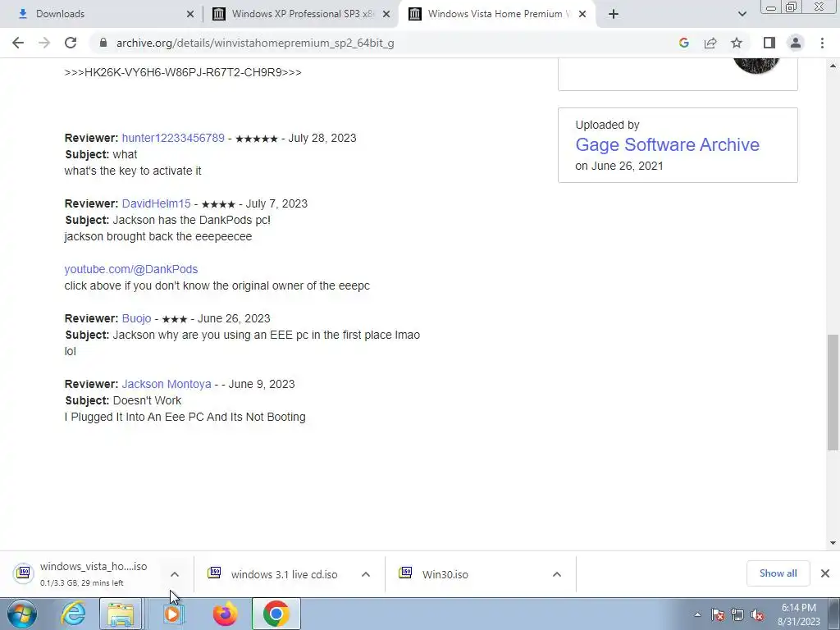Open Windows Explorer from taskbar

click(121, 614)
